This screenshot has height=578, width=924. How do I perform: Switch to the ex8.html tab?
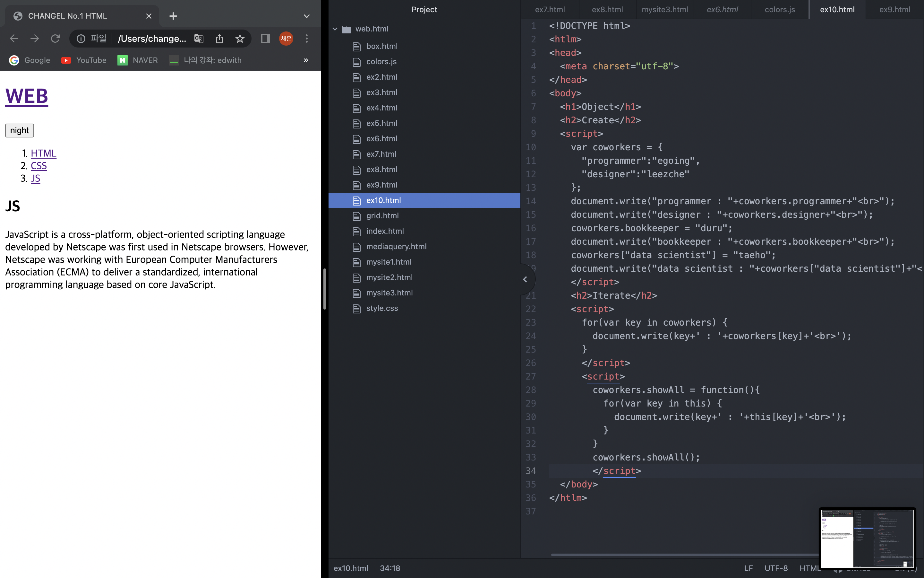607,10
